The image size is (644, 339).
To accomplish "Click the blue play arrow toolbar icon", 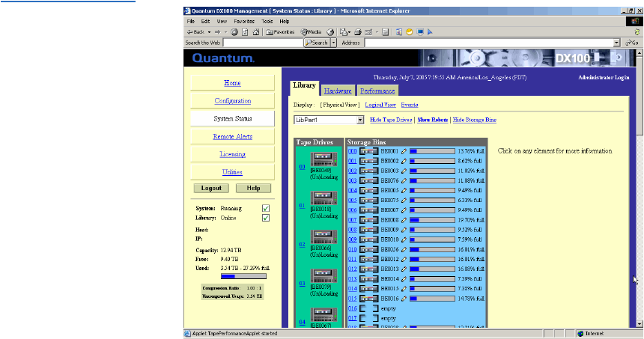I will [430, 32].
